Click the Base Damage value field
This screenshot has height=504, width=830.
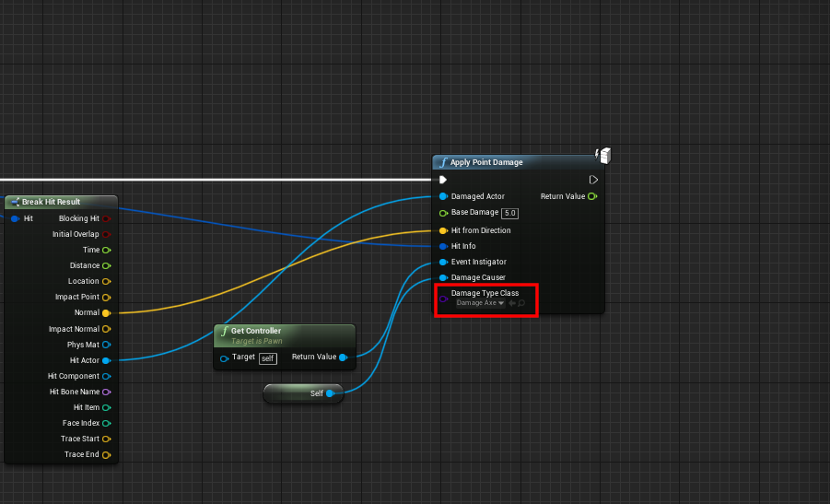point(509,214)
